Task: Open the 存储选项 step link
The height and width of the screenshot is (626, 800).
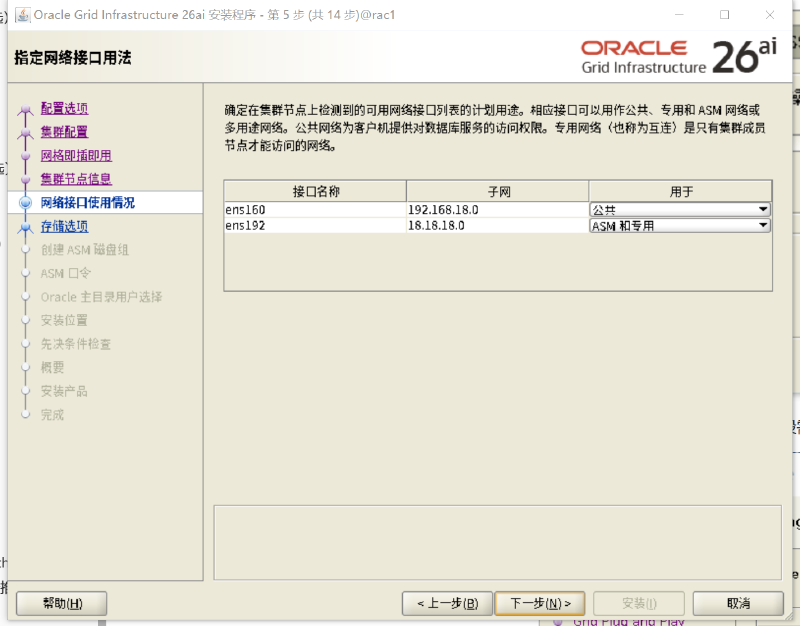Action: pyautogui.click(x=64, y=226)
